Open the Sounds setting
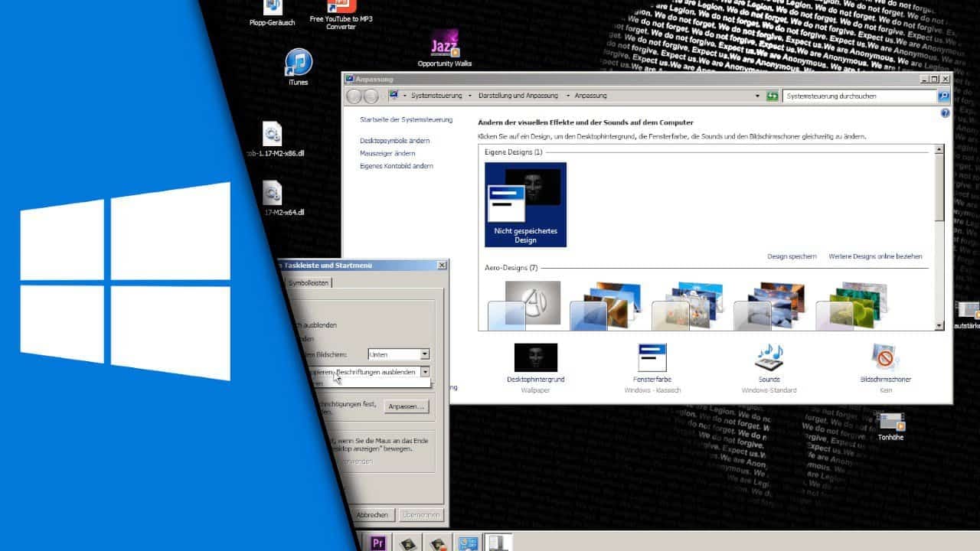Viewport: 980px width, 551px height. tap(769, 368)
